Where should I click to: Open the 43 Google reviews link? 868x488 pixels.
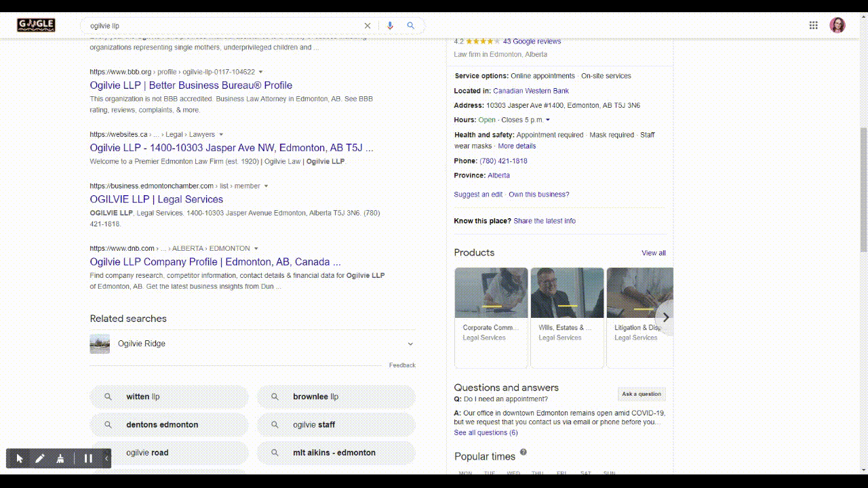(532, 41)
